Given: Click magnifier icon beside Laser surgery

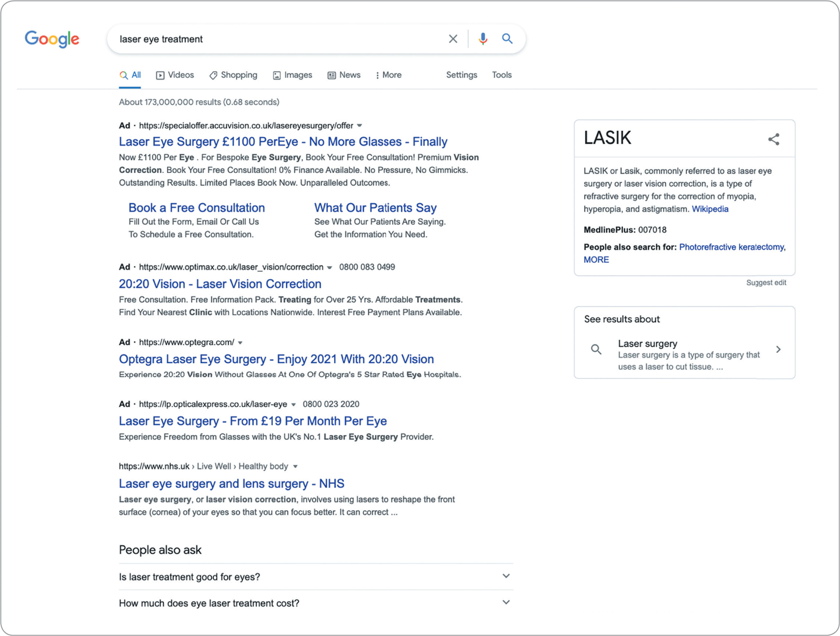Looking at the screenshot, I should [596, 349].
